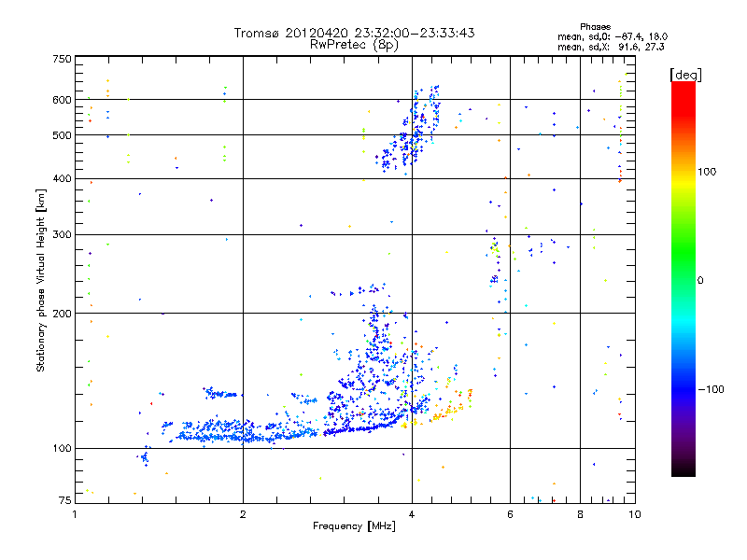Click the x-axis tick label "4"
This screenshot has height=560, width=747.
coord(412,514)
